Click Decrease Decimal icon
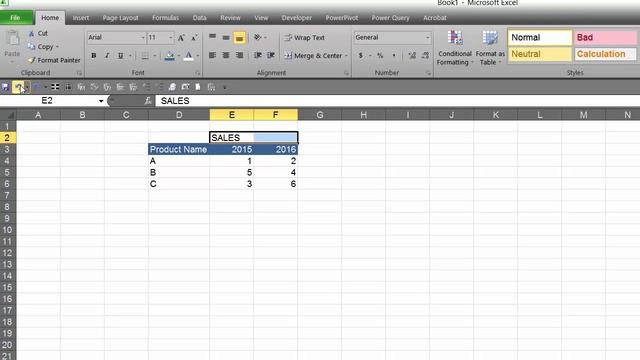The width and height of the screenshot is (640, 360). [x=425, y=55]
